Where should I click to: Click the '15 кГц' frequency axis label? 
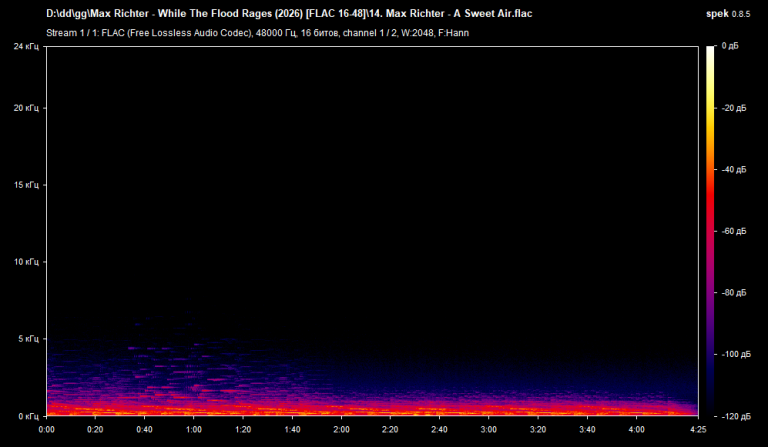[26, 185]
